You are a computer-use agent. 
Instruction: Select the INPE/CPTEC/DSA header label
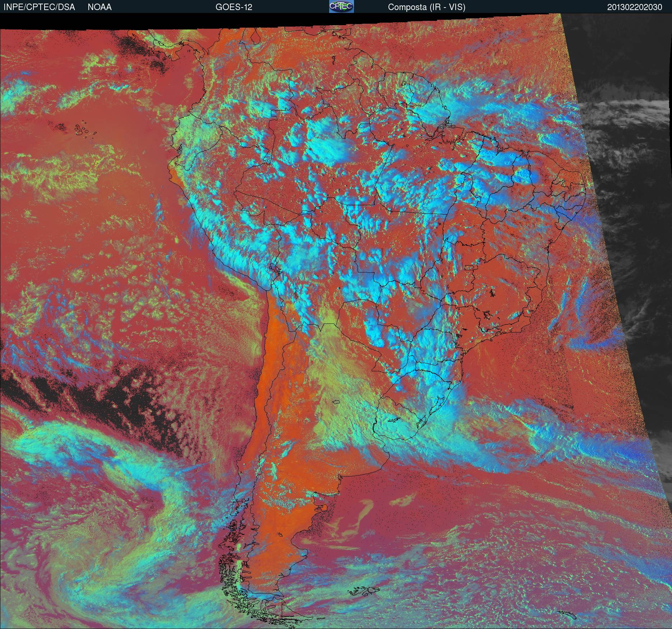pos(39,7)
